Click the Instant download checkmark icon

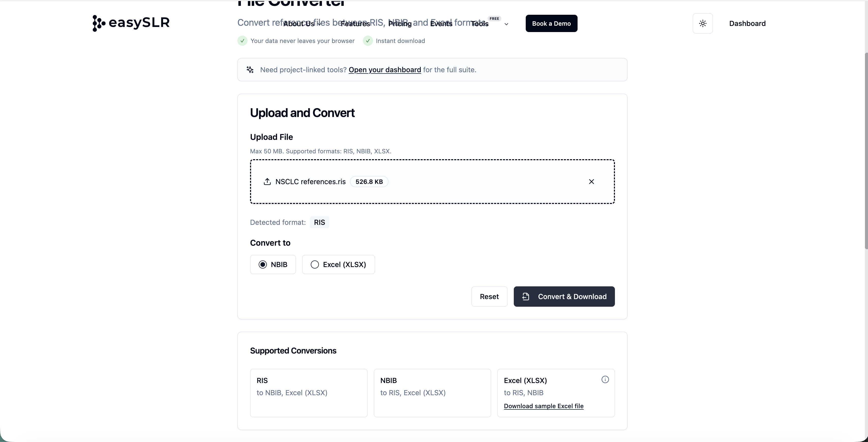tap(368, 41)
